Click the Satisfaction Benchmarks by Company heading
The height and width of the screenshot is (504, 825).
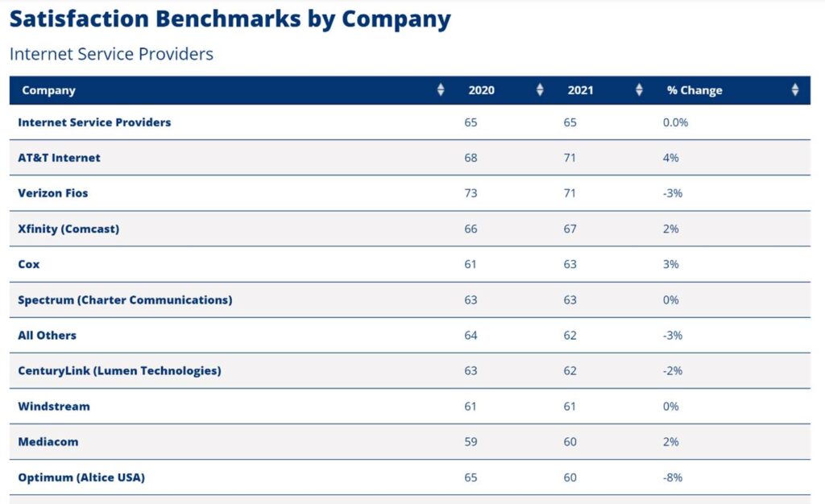pos(230,19)
